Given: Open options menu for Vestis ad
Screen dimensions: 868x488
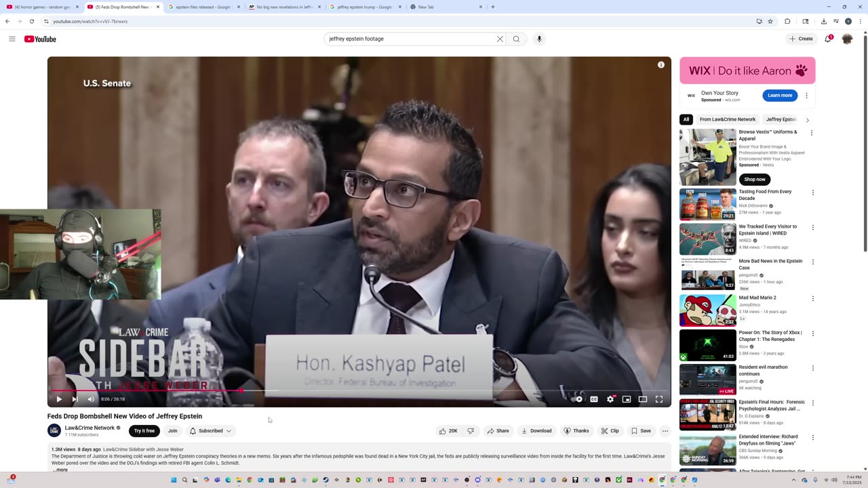Looking at the screenshot, I should pyautogui.click(x=812, y=133).
